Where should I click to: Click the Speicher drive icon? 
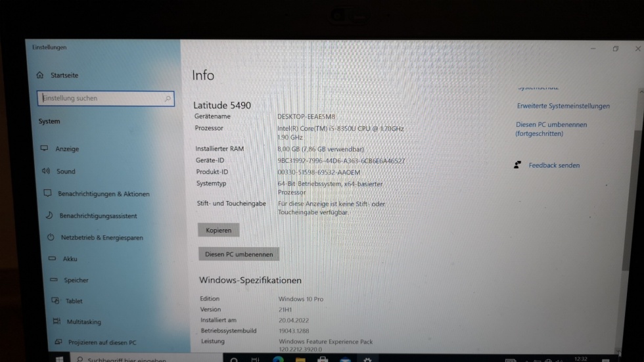54,279
